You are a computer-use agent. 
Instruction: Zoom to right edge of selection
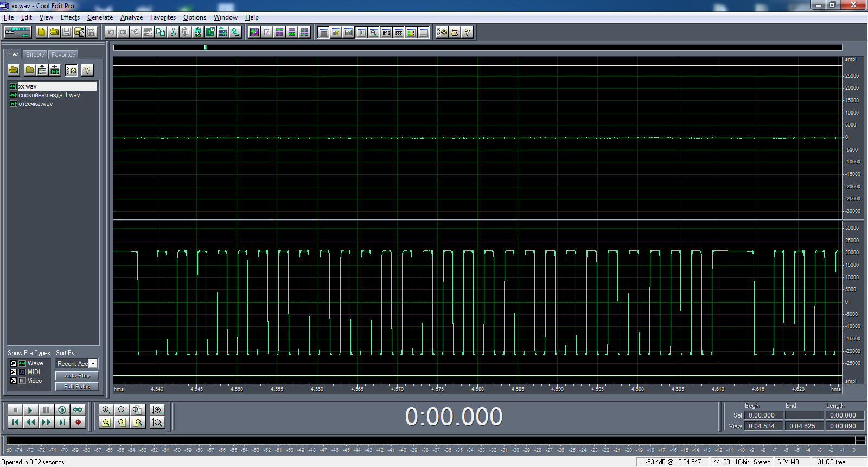click(138, 422)
